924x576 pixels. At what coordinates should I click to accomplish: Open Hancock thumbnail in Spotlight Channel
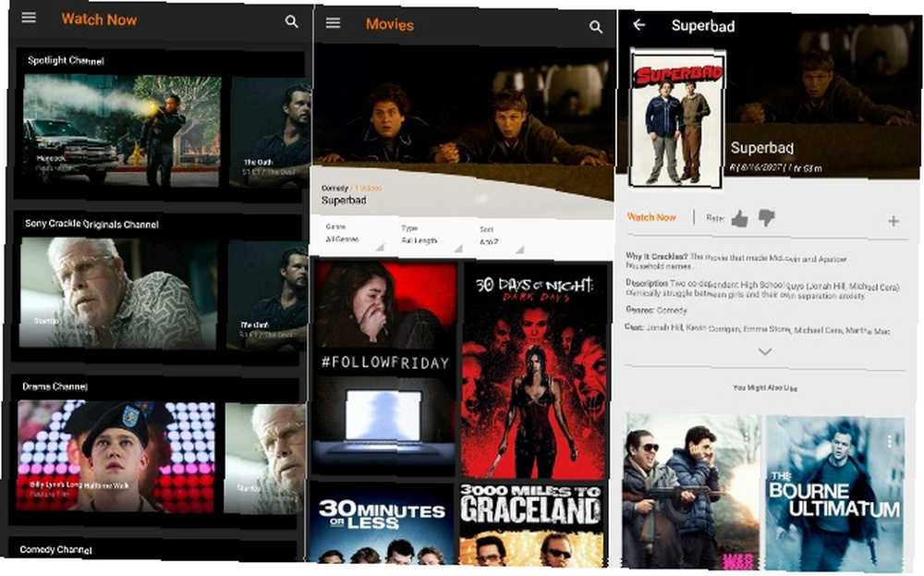coord(122,130)
